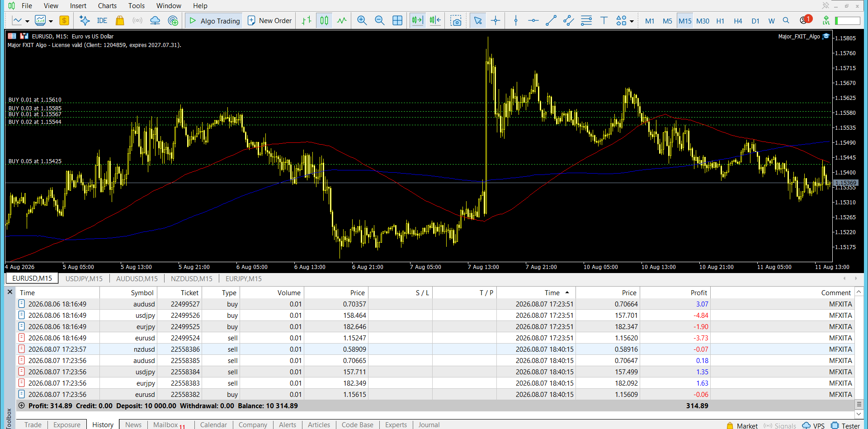Draw a trendline object

(x=551, y=20)
